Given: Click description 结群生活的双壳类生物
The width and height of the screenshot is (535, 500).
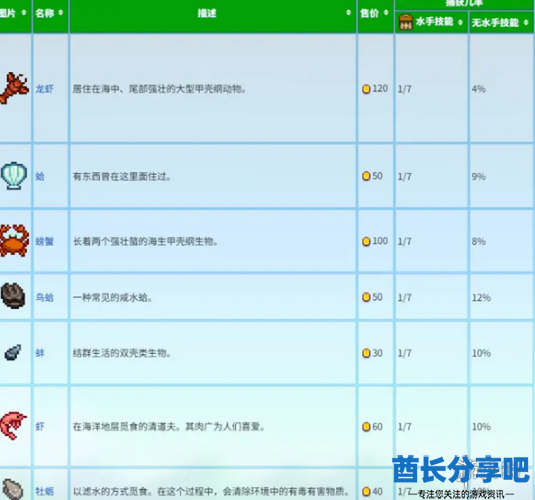Looking at the screenshot, I should click(122, 353).
